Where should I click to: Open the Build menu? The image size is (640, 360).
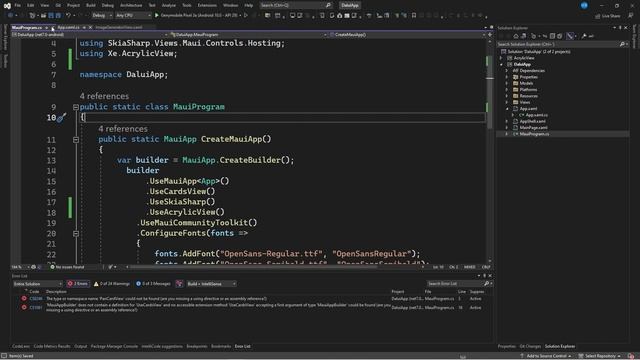91,5
